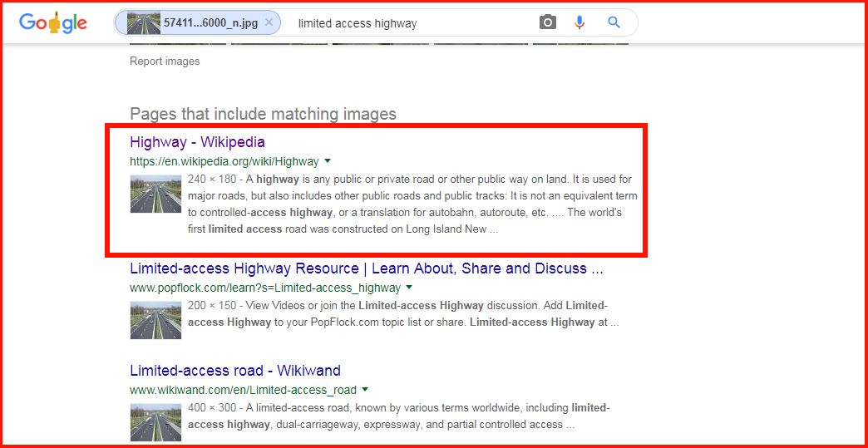Click the https://en.wikipedia.org/wiki/Highway URL text
Screen dimensions: 868x448
pos(224,162)
